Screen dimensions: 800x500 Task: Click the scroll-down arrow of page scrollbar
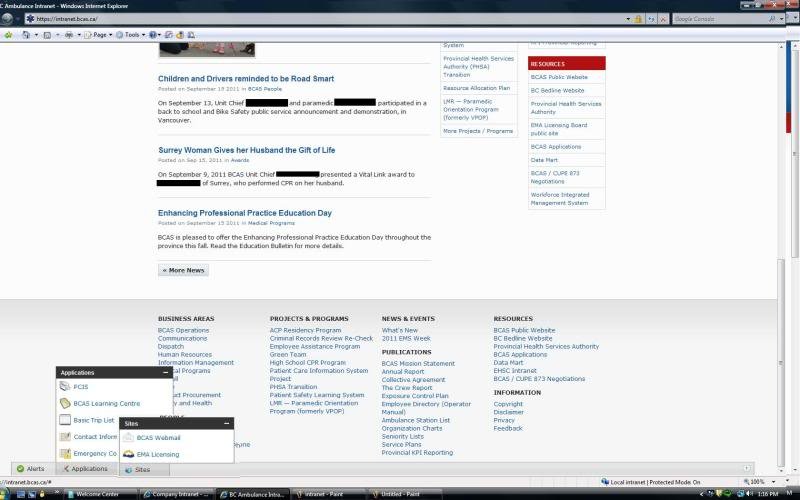[781, 470]
